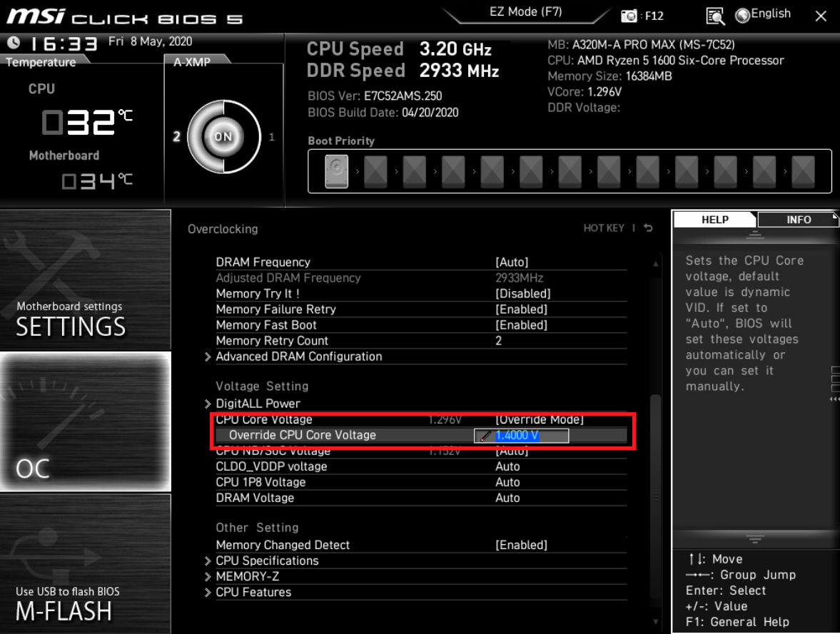Click the help panel top collapse handle
840x634 pixels.
[755, 235]
